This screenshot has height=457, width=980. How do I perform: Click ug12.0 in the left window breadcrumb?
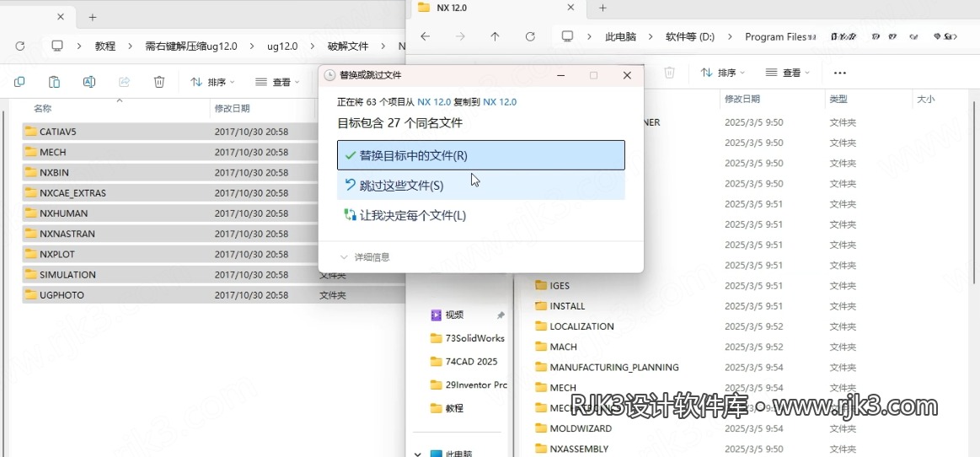click(x=282, y=46)
